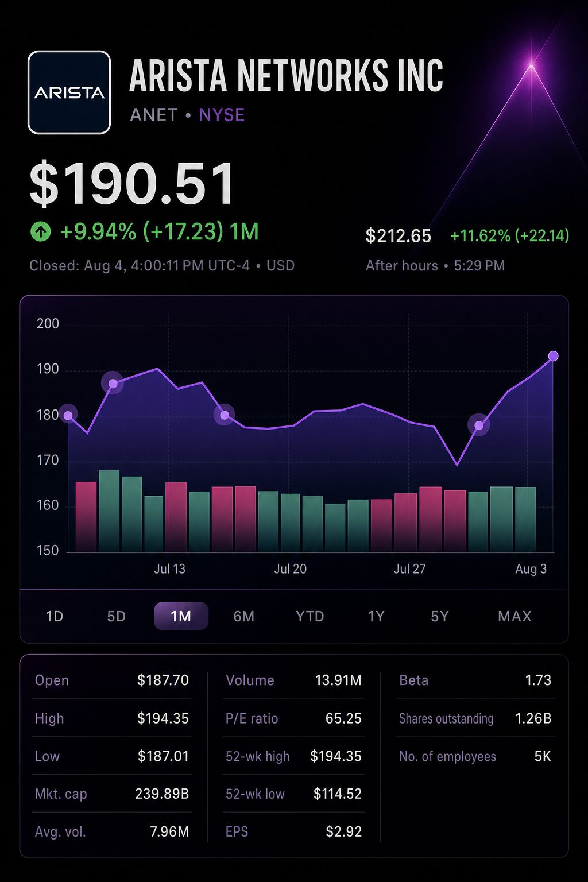Viewport: 588px width, 882px height.
Task: Click the After hours 5:29 PM label
Action: click(x=435, y=266)
